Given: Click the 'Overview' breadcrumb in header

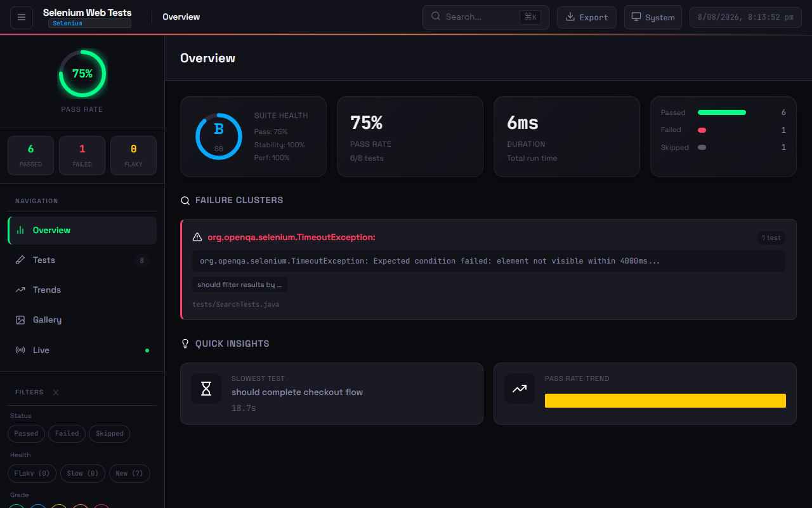Looking at the screenshot, I should click(181, 17).
